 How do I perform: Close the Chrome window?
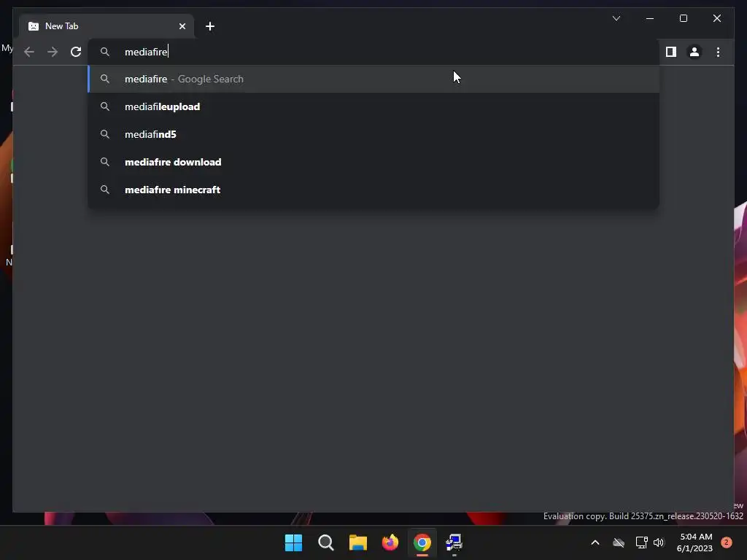pyautogui.click(x=717, y=18)
